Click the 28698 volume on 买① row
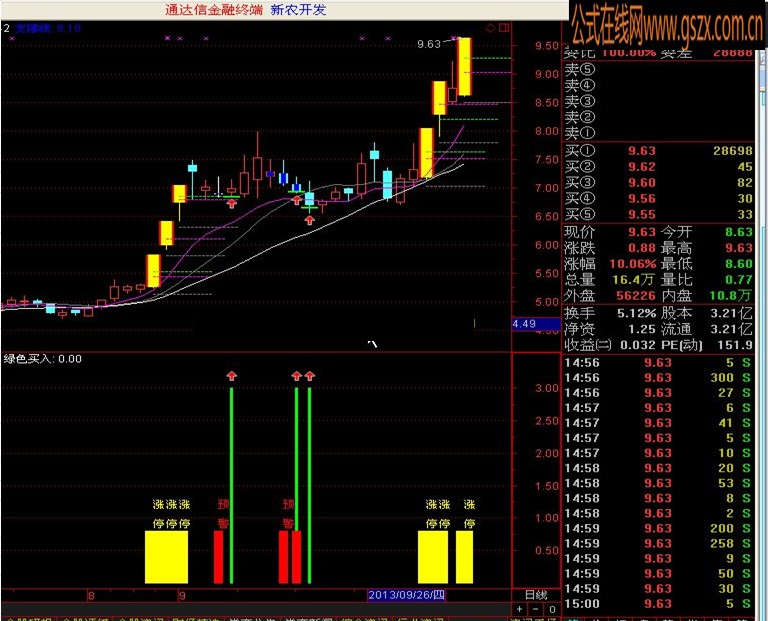This screenshot has height=621, width=768. click(x=733, y=151)
